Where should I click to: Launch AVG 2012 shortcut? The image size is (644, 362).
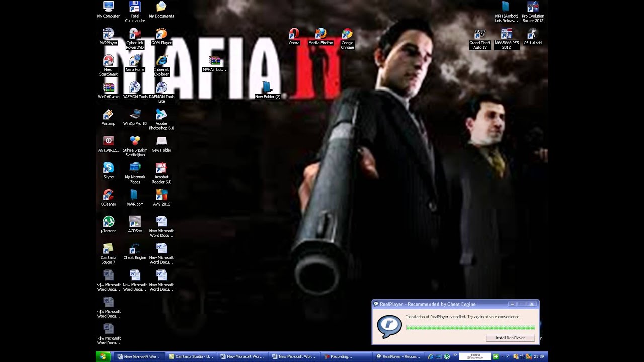coord(162,198)
